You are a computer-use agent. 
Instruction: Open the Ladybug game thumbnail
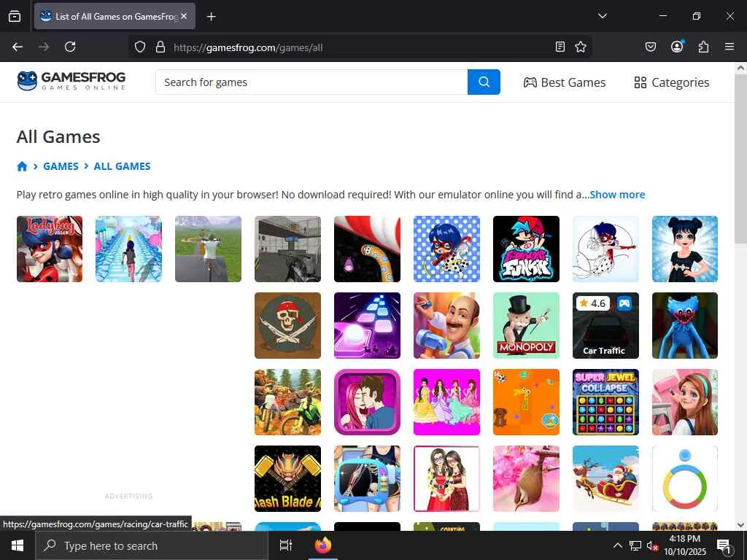tap(50, 249)
